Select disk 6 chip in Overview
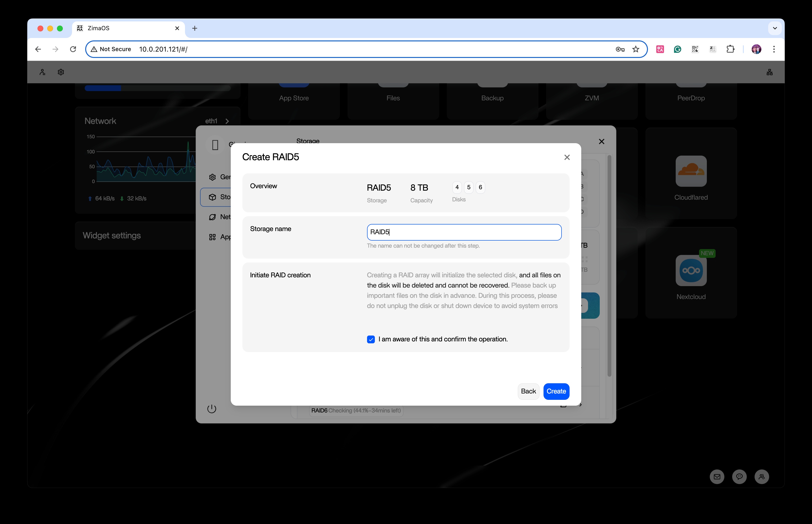This screenshot has width=812, height=524. [480, 187]
